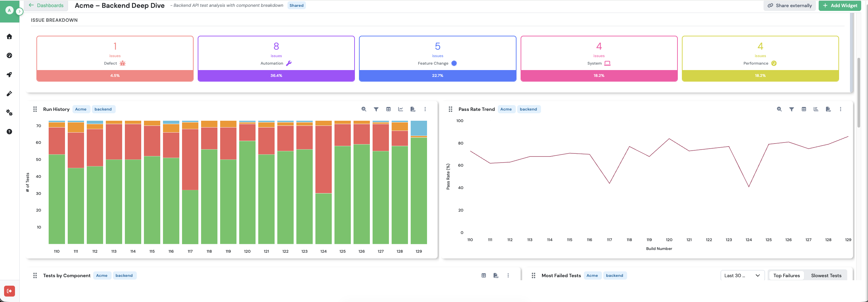Export the Tests by Component widget to PDF

(496, 275)
